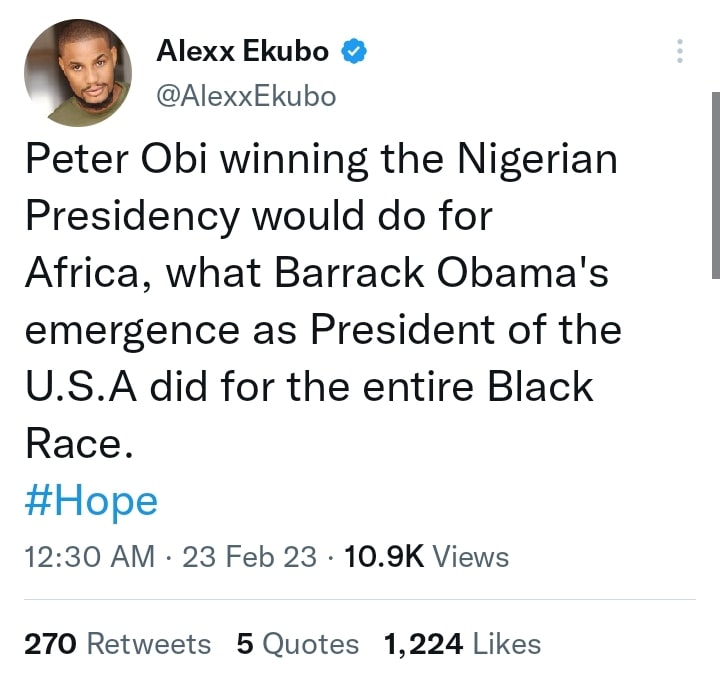Viewport: 720px width, 687px height.
Task: Open the Alexx Ekubo display name
Action: [242, 51]
